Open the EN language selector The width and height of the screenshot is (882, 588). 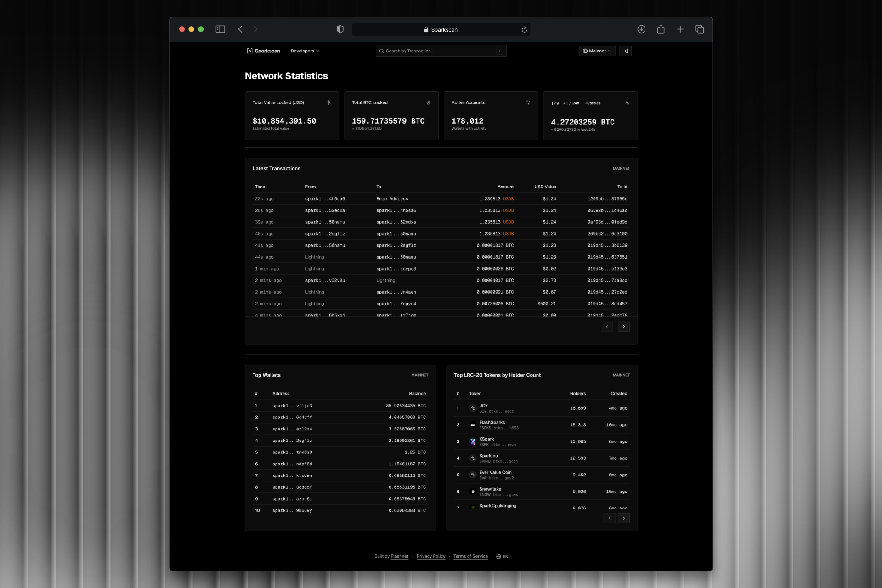[502, 557]
